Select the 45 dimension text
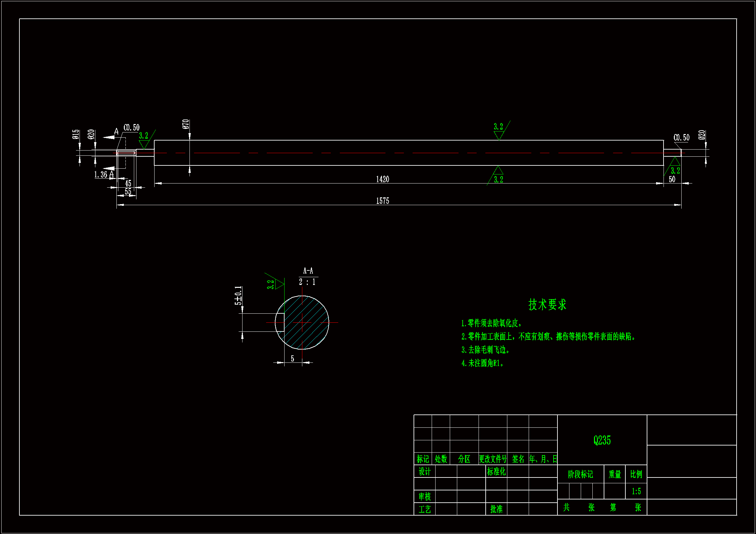 (128, 183)
